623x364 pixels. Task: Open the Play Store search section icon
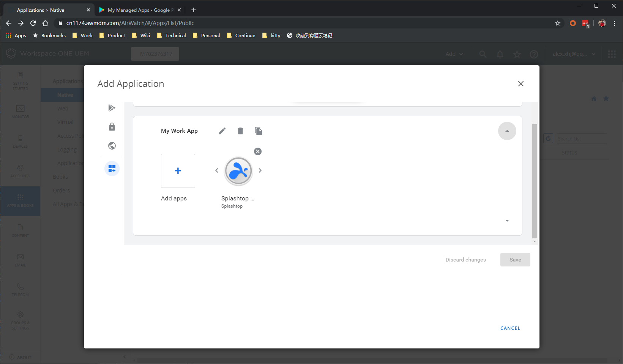(112, 108)
